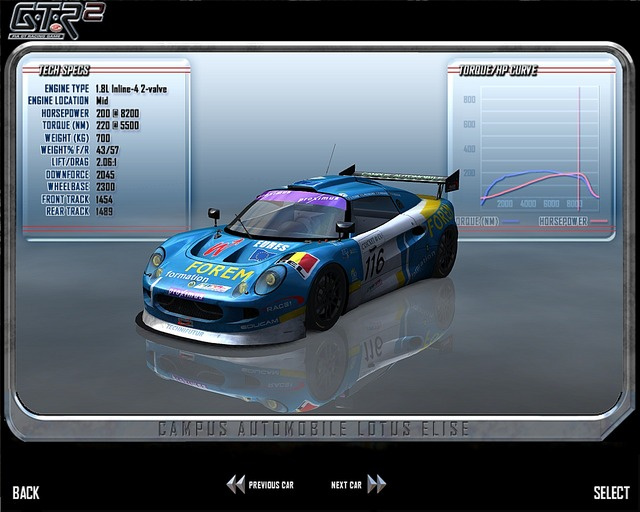The width and height of the screenshot is (640, 512).
Task: Click the TORQUE (NM) spec label
Action: pyautogui.click(x=66, y=125)
